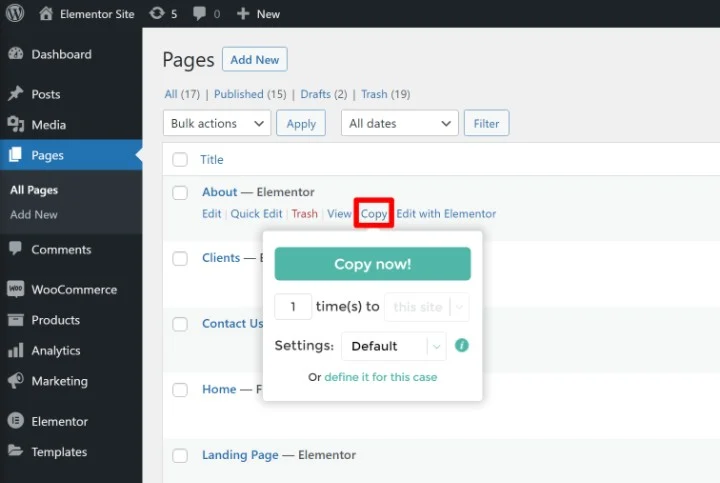Click the Filter button
This screenshot has height=483, width=720.
click(486, 123)
